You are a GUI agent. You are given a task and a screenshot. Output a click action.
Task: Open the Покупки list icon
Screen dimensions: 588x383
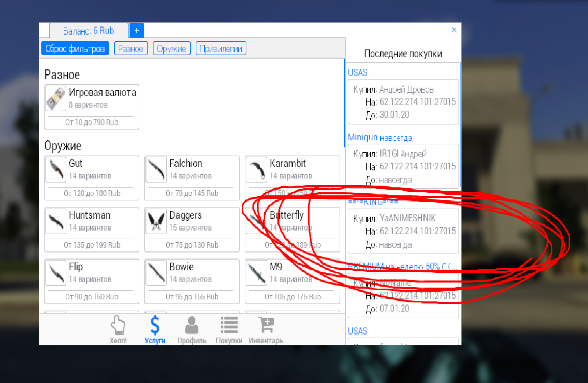click(x=228, y=325)
